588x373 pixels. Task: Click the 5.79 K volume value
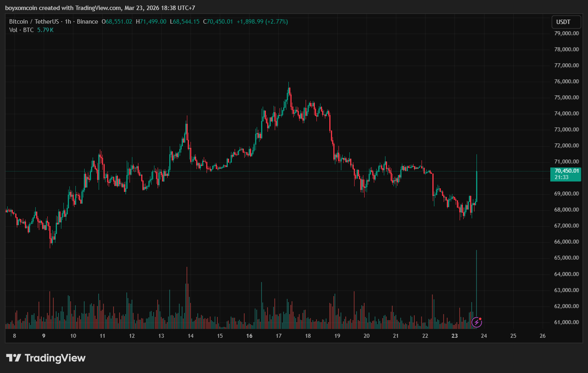[x=45, y=30]
